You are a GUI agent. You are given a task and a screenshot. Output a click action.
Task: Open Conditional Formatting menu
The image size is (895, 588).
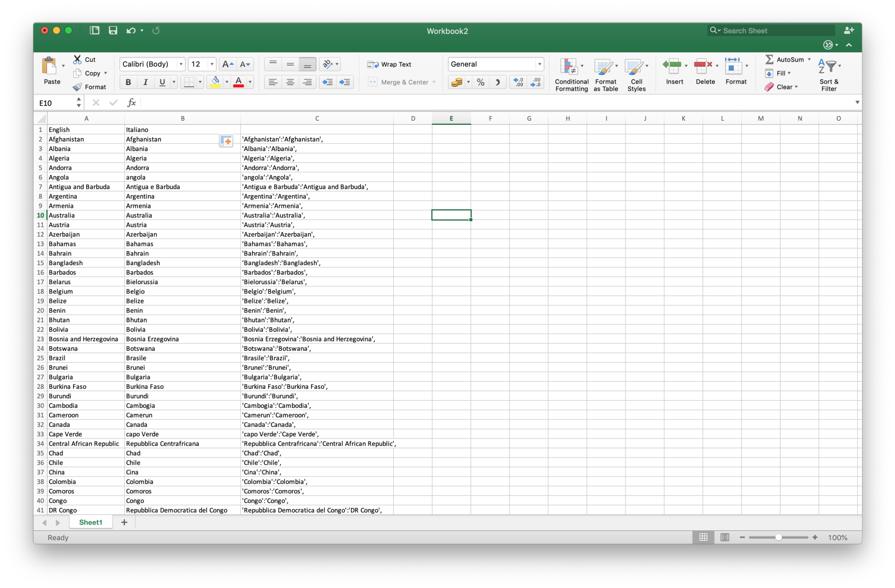tap(571, 75)
